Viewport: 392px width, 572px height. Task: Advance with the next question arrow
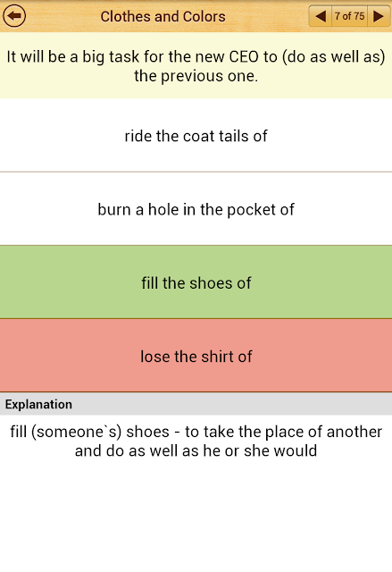pyautogui.click(x=379, y=16)
